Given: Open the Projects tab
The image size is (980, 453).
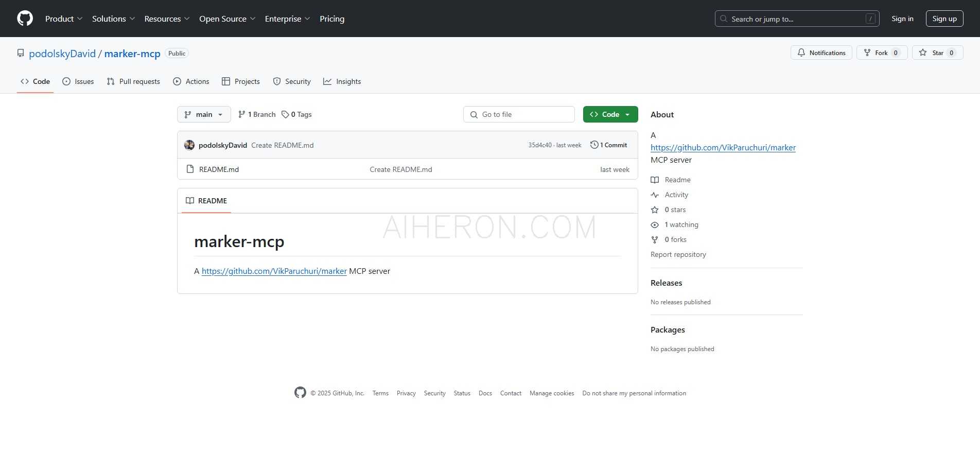Looking at the screenshot, I should [x=240, y=81].
